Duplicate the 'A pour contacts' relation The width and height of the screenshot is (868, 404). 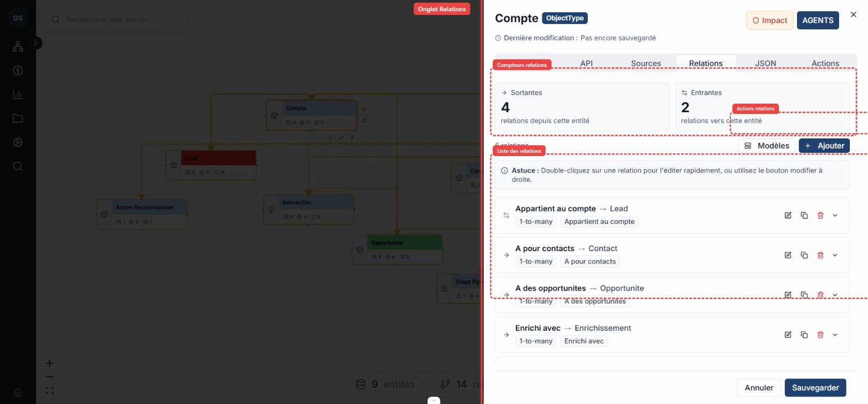click(x=804, y=255)
